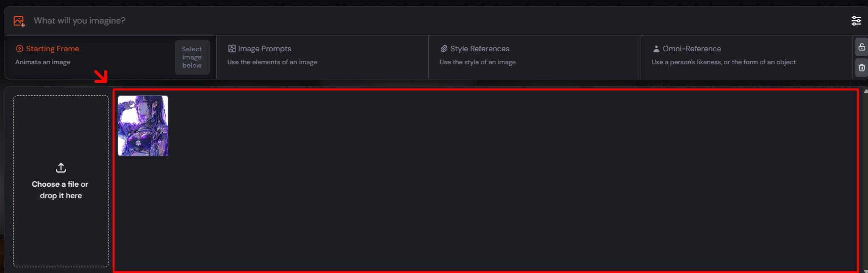The width and height of the screenshot is (868, 273).
Task: Click 'Use the style of an image' description
Action: tap(478, 62)
